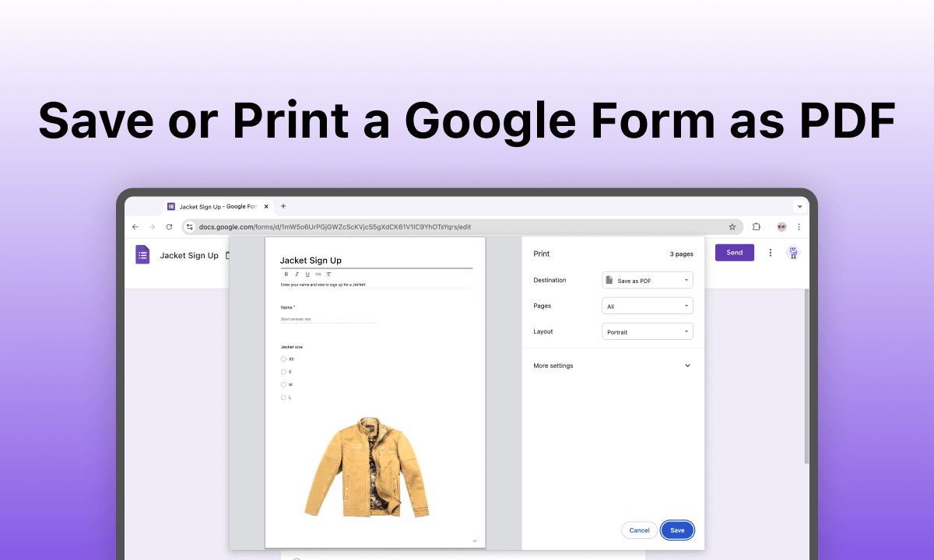Click the insert link icon in the preview
Screen dimensions: 934x560
pos(318,275)
